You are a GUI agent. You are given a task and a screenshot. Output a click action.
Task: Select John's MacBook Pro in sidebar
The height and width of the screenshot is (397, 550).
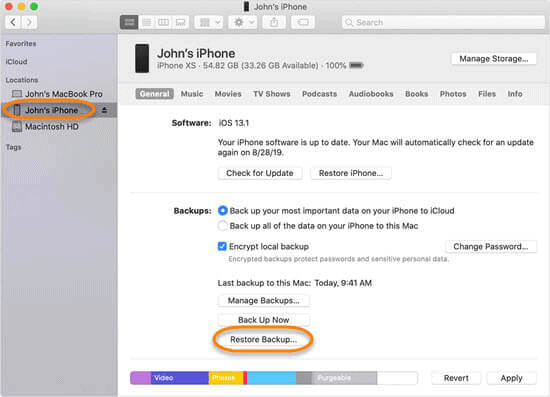(x=58, y=94)
